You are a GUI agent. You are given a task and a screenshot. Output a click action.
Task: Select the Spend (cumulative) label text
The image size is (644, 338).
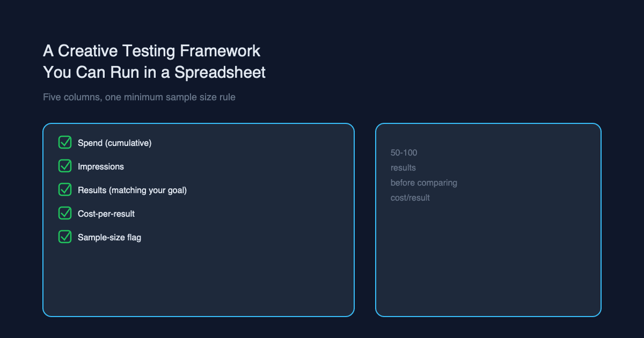tap(115, 143)
